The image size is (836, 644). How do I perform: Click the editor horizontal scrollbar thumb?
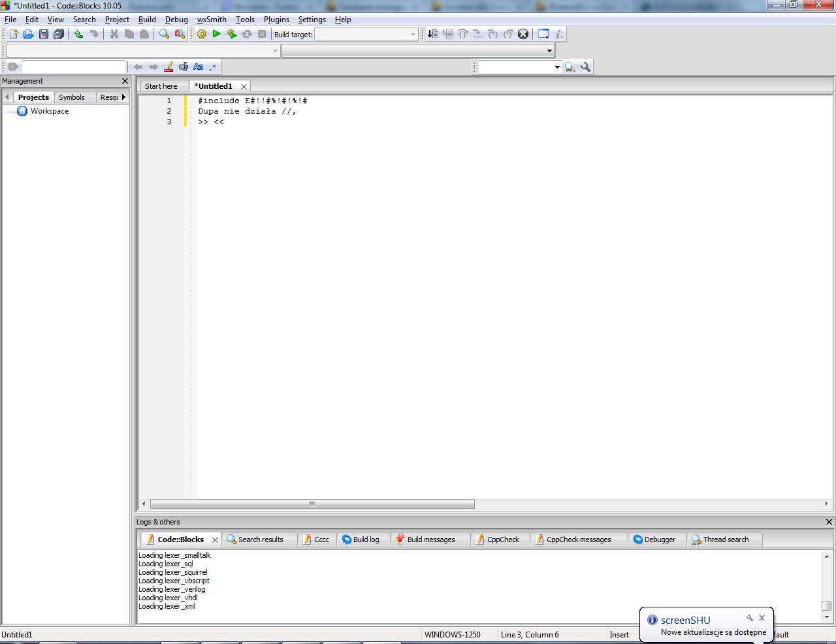point(312,504)
